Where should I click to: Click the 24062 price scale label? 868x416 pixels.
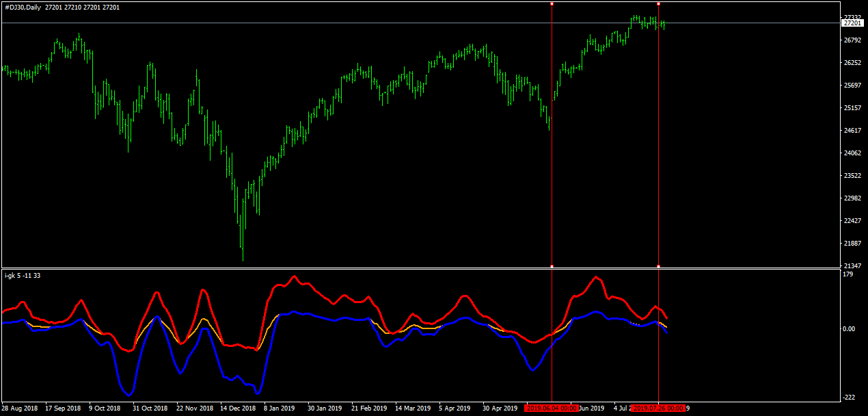(x=852, y=153)
